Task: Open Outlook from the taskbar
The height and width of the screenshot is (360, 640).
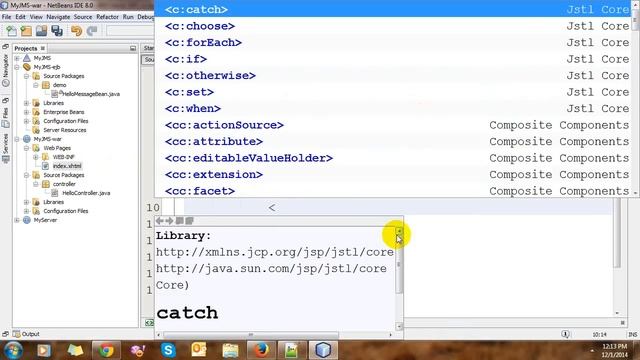Action: tap(199, 350)
